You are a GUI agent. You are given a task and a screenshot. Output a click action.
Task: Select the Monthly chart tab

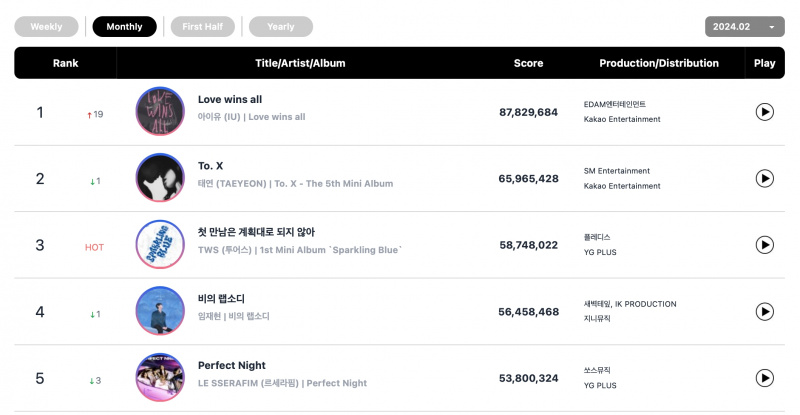pos(124,27)
